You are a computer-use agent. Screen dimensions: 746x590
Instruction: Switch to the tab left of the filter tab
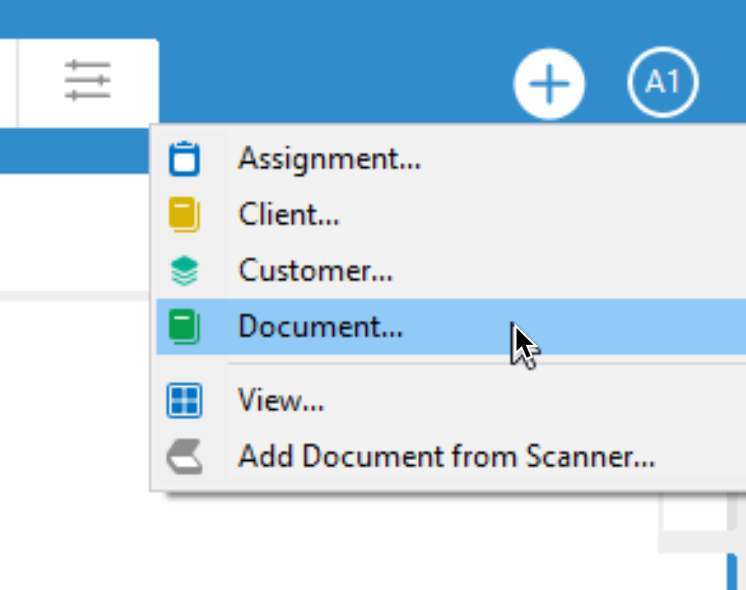(x=8, y=83)
